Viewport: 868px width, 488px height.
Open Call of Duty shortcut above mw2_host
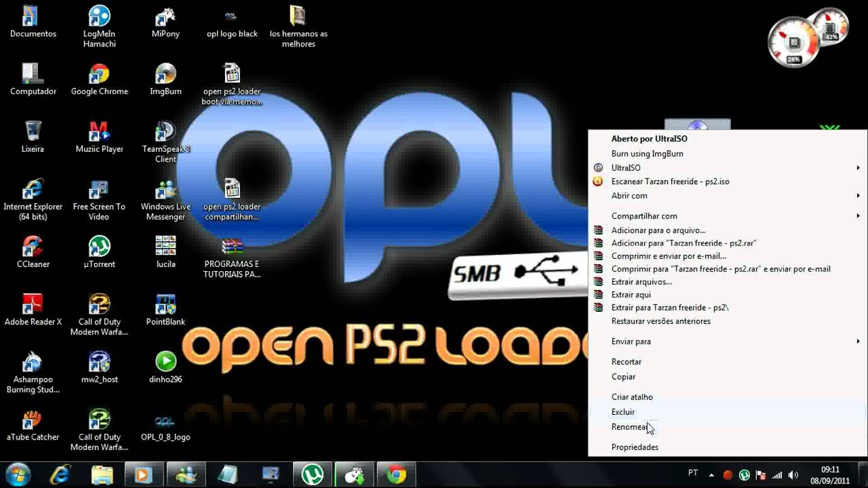click(99, 315)
